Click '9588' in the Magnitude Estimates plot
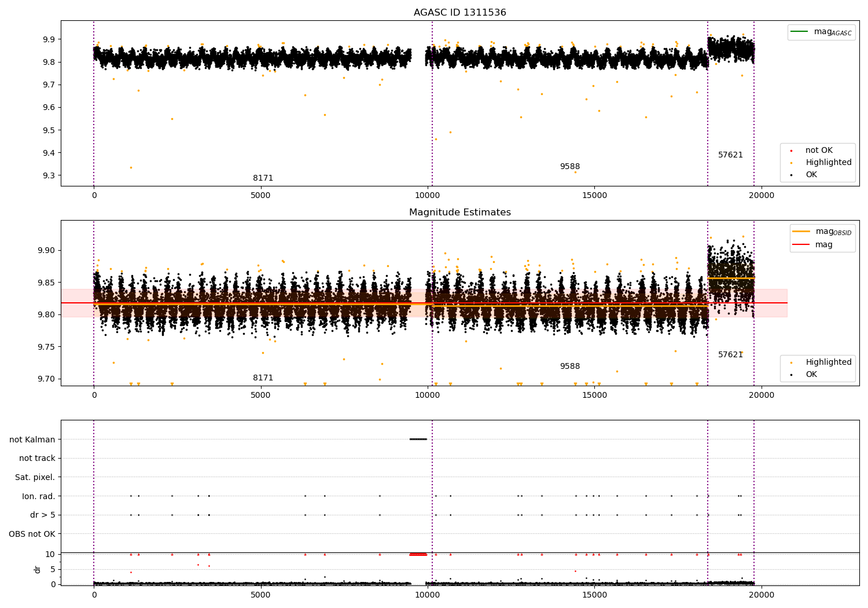Viewport: 868px width, 608px height. 570,367
